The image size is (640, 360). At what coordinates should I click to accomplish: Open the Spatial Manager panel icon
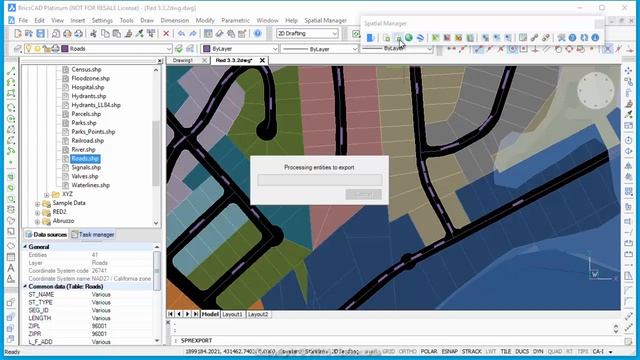[x=370, y=38]
